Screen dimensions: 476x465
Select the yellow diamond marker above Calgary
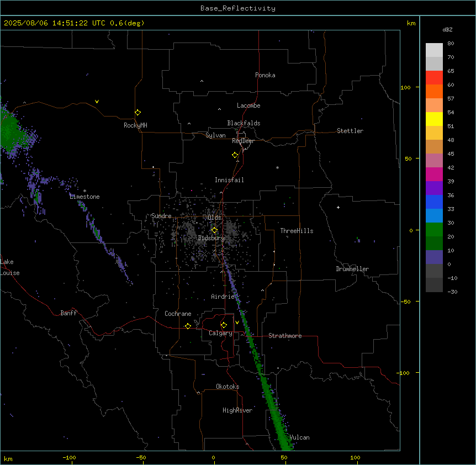[224, 325]
